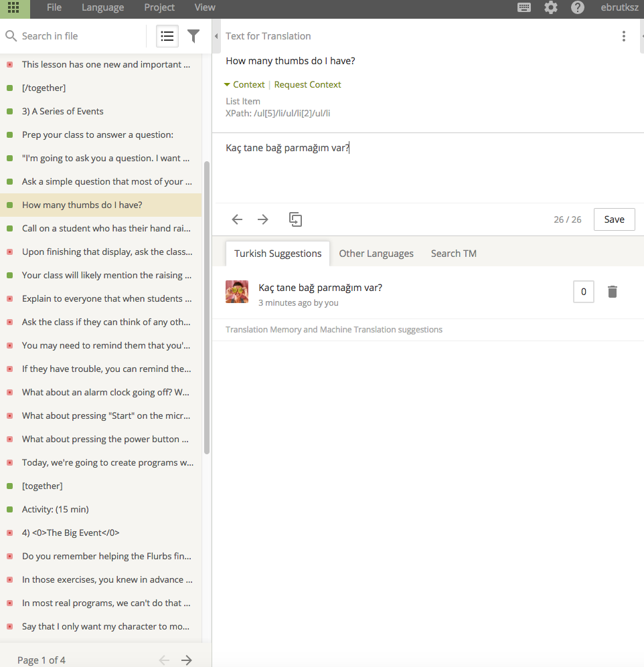Click the right-edge panel collapse handle

coord(642,36)
